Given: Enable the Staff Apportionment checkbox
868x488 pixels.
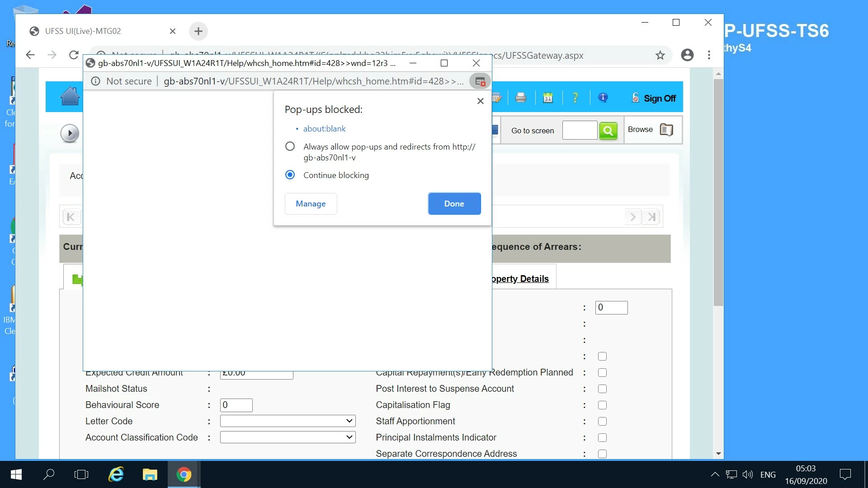Looking at the screenshot, I should click(602, 421).
